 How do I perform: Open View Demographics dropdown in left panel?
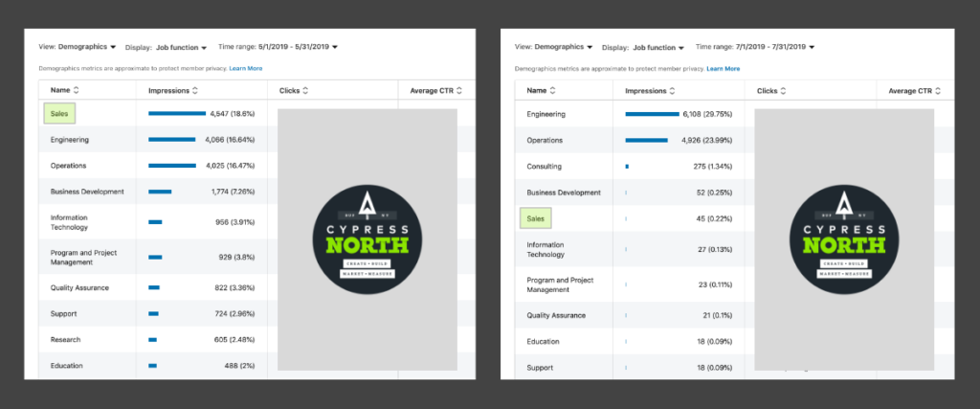pos(78,47)
